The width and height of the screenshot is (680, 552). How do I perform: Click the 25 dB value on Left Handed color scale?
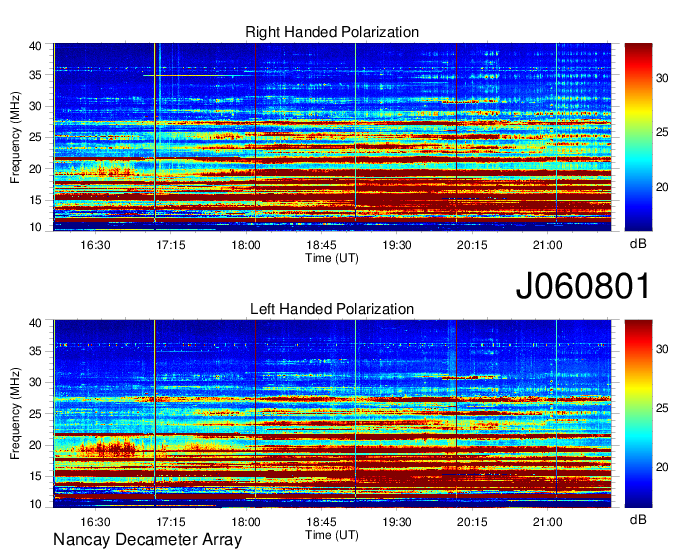[662, 408]
